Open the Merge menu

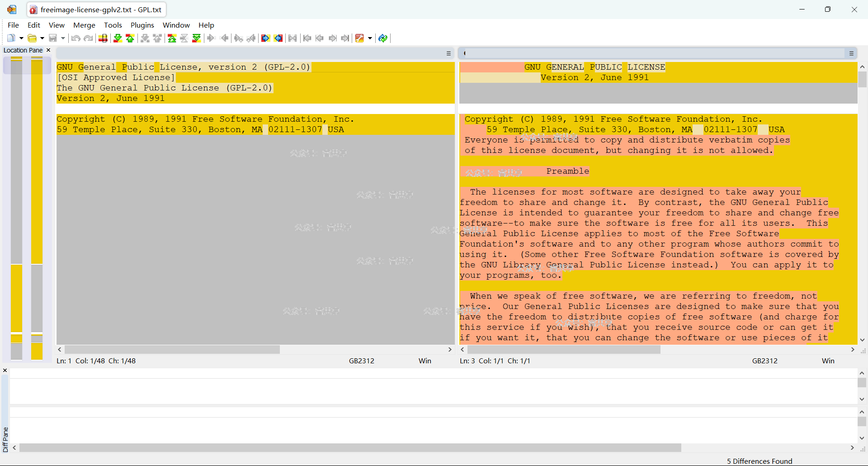click(84, 25)
